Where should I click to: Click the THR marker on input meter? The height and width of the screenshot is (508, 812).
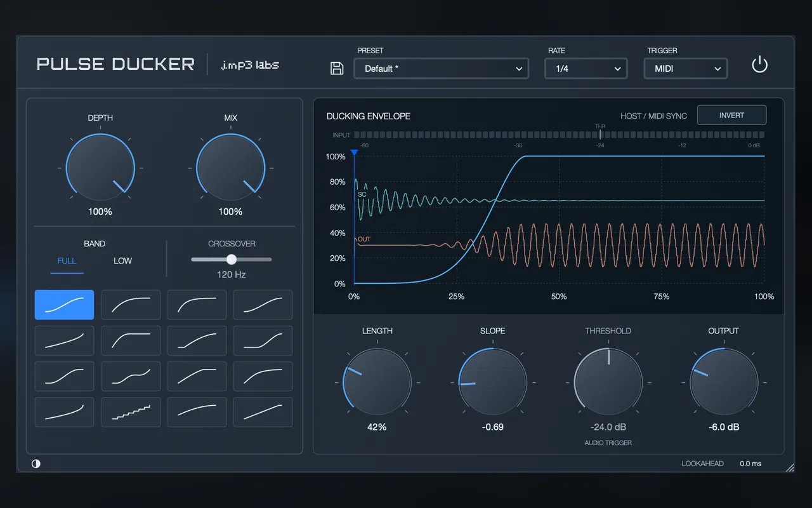tap(600, 131)
